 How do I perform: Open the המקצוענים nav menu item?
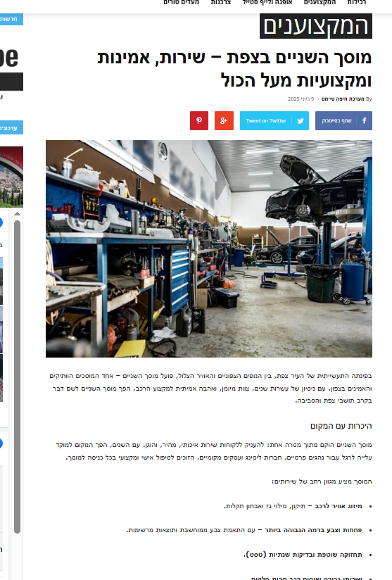coord(320,3)
